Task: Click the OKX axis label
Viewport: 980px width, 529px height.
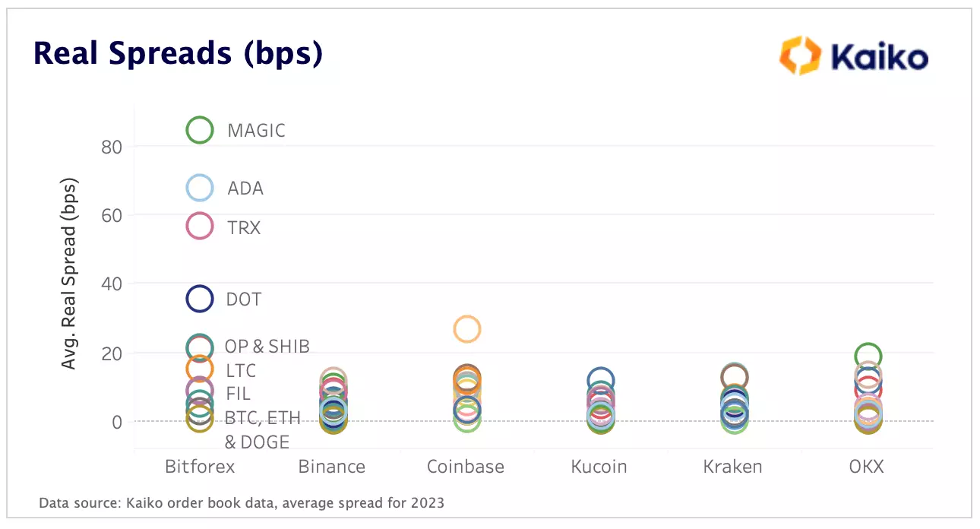Action: (867, 466)
